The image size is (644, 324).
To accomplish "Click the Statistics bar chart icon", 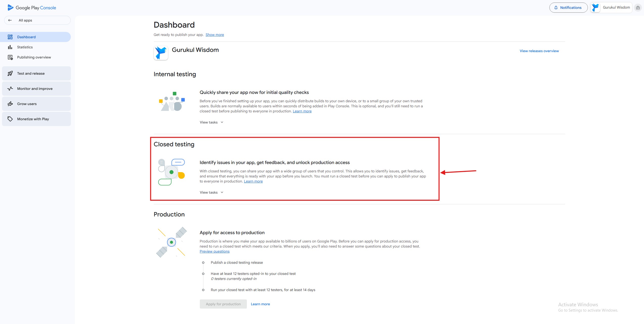I will pyautogui.click(x=10, y=47).
